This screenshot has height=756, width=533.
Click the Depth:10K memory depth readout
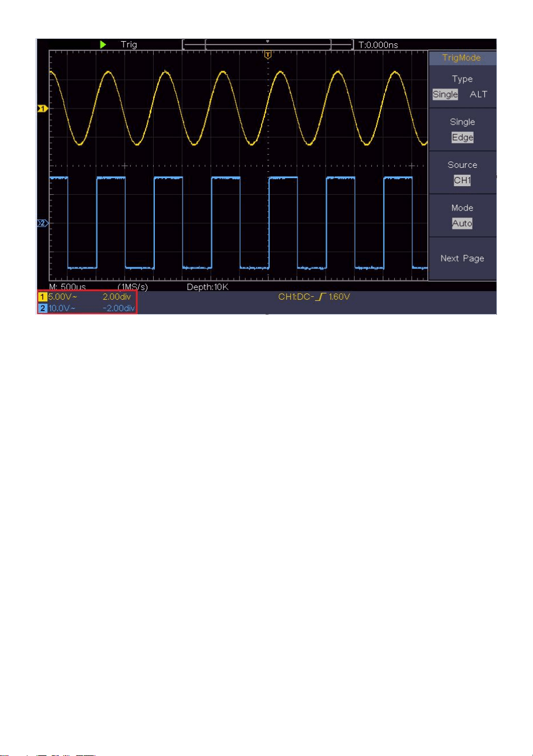coord(207,287)
